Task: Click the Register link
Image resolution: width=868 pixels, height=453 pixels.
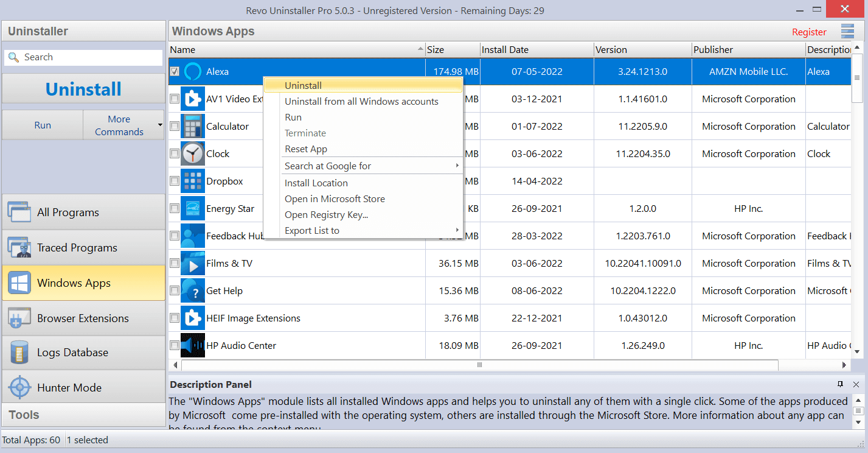Action: coord(809,32)
